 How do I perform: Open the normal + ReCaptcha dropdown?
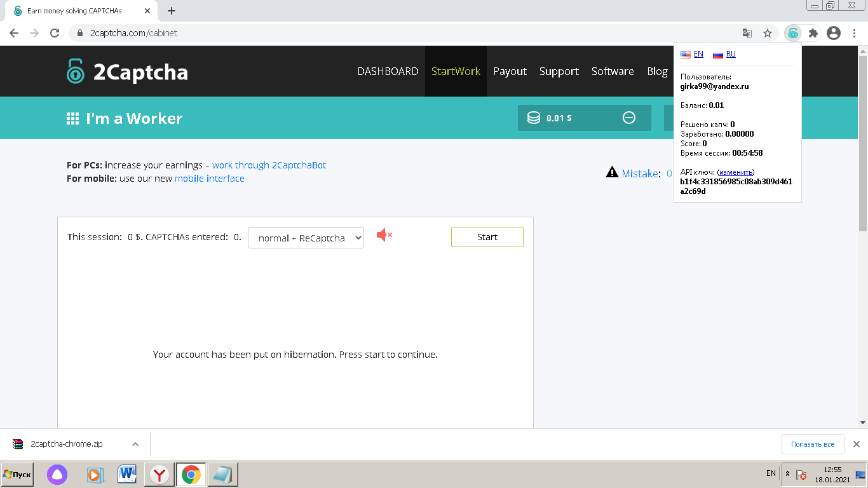click(306, 238)
